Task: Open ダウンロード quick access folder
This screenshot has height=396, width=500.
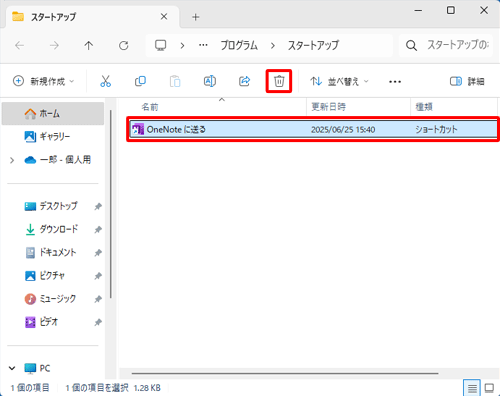Action: click(x=52, y=229)
